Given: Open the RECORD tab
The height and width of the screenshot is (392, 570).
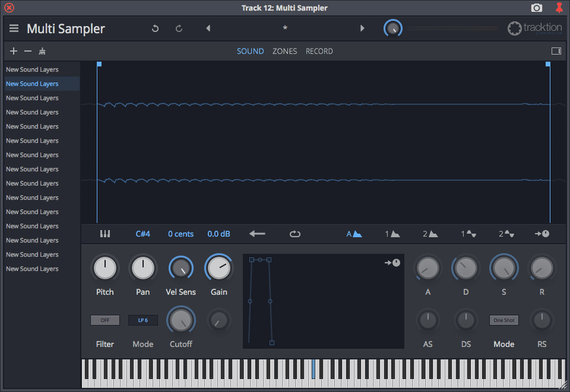Looking at the screenshot, I should [319, 51].
